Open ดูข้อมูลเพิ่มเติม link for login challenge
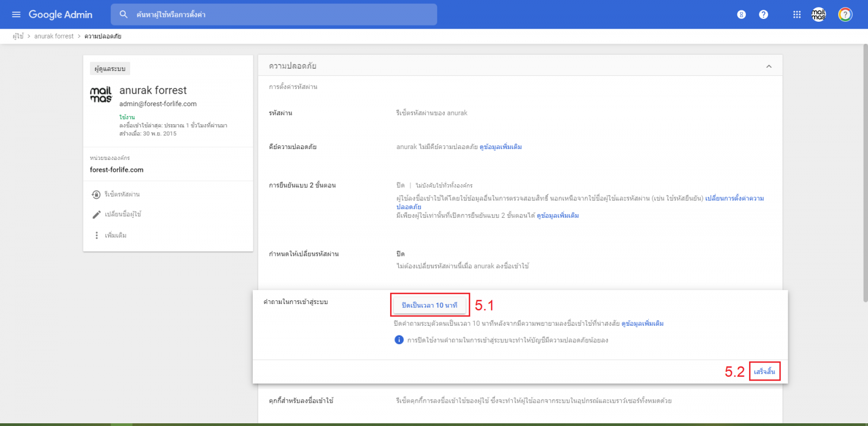 [642, 324]
